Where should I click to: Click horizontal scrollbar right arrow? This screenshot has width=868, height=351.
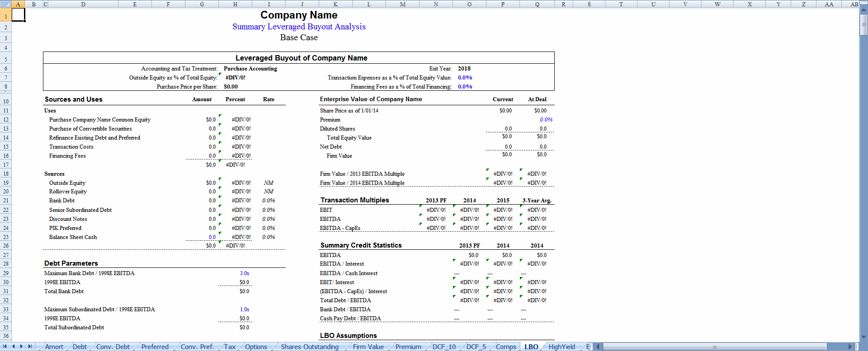(x=850, y=347)
